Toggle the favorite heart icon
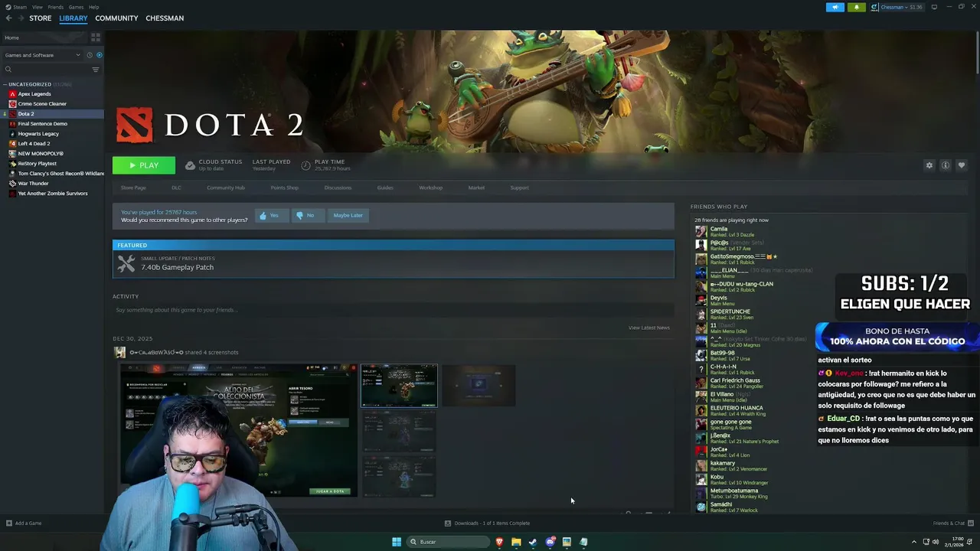Image resolution: width=980 pixels, height=551 pixels. pyautogui.click(x=962, y=165)
